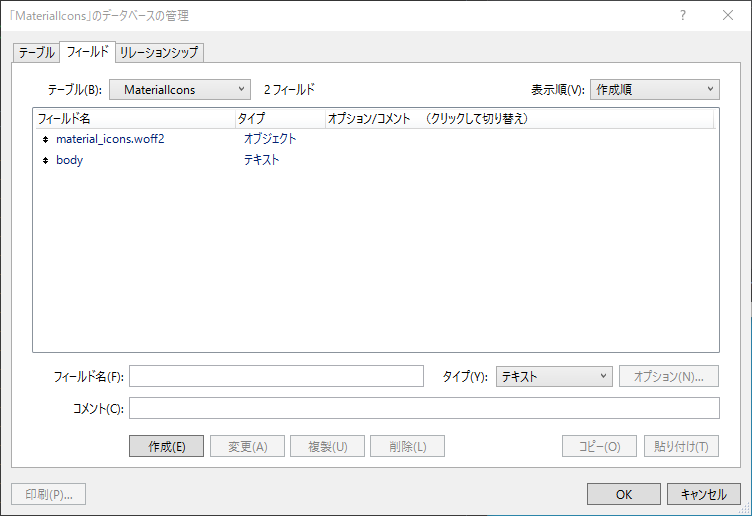Focus the フィールド名 input field
Image resolution: width=752 pixels, height=516 pixels.
[x=276, y=376]
